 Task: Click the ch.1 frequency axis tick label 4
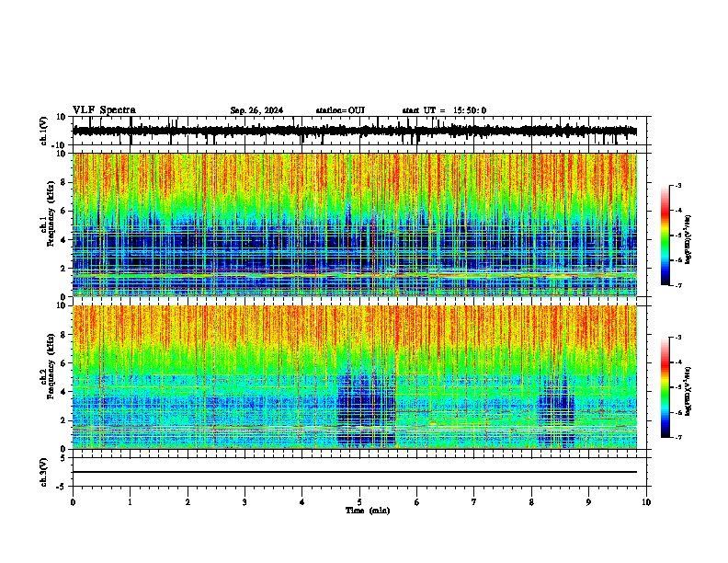(63, 240)
